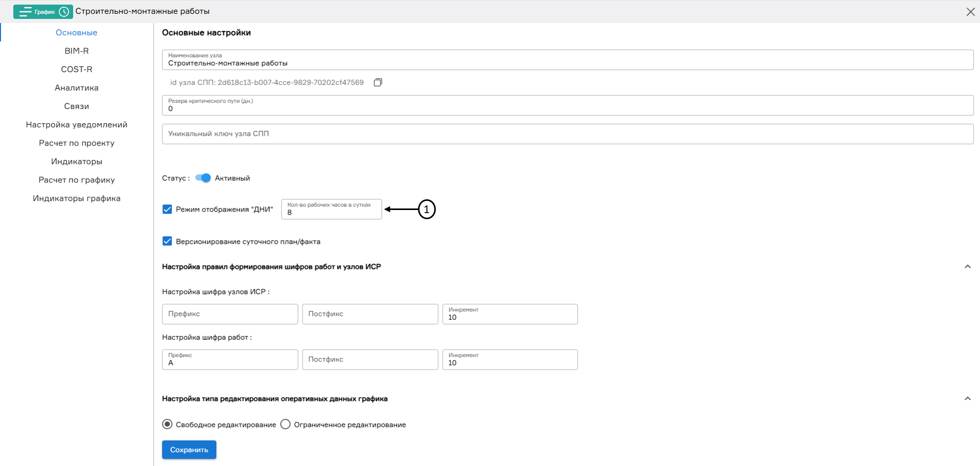
Task: Go to Расчет по графику settings
Action: tap(76, 179)
